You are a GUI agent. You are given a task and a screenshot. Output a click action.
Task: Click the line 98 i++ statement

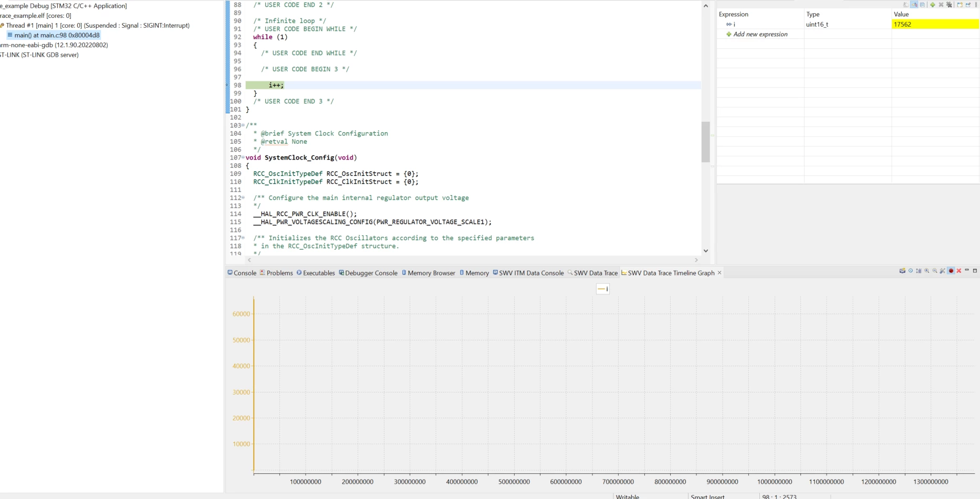pyautogui.click(x=276, y=85)
